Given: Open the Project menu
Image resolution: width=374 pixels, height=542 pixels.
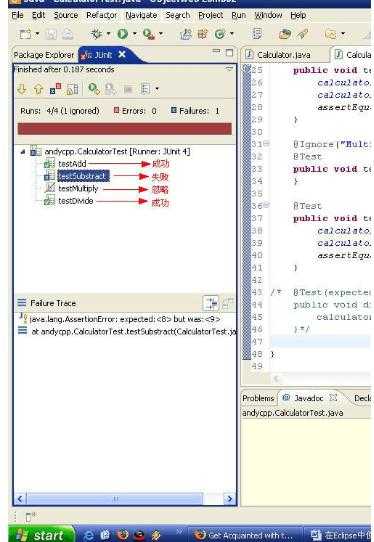Looking at the screenshot, I should point(210,15).
